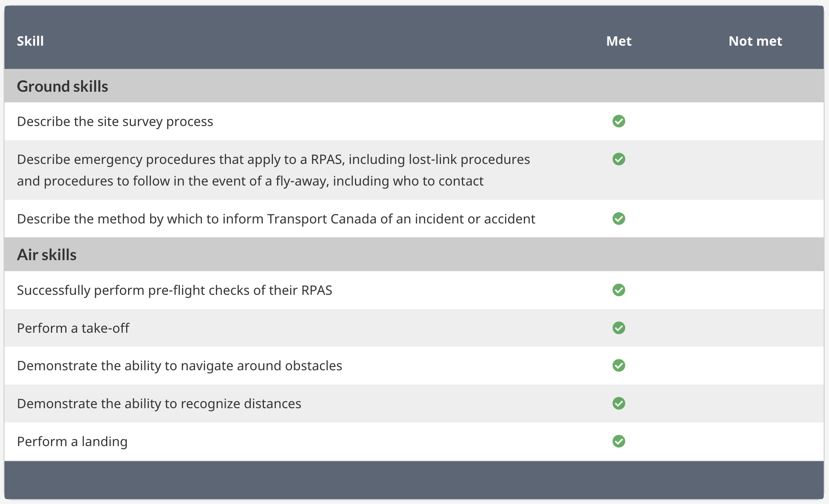Image resolution: width=829 pixels, height=504 pixels.
Task: Click the checkmark for informing Transport Canada
Action: 618,219
